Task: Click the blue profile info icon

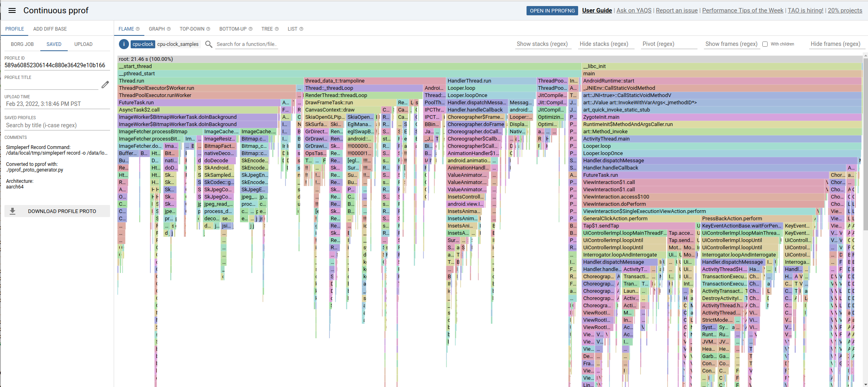Action: tap(124, 44)
